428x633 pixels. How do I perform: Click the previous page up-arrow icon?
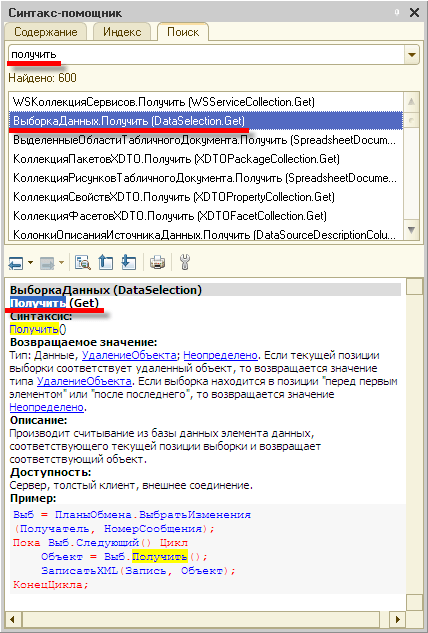click(106, 263)
